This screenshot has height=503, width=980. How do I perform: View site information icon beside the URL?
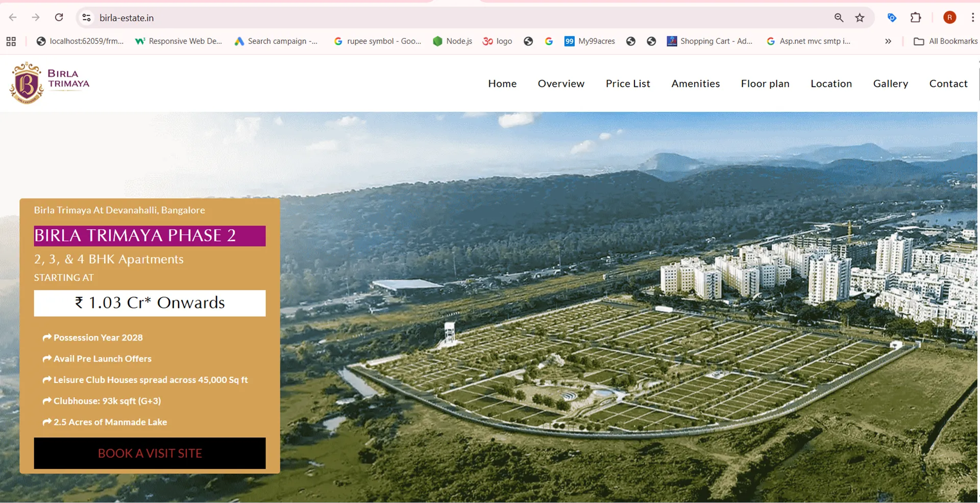(86, 18)
